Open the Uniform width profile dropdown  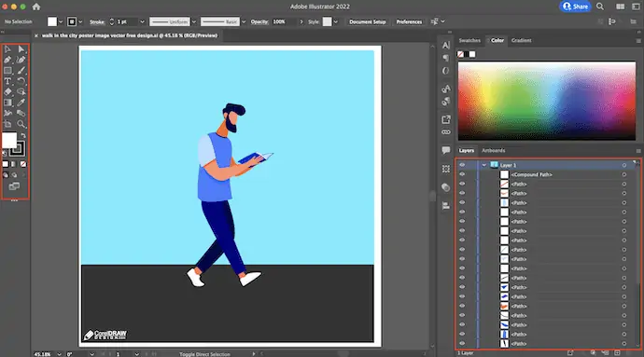click(x=194, y=21)
